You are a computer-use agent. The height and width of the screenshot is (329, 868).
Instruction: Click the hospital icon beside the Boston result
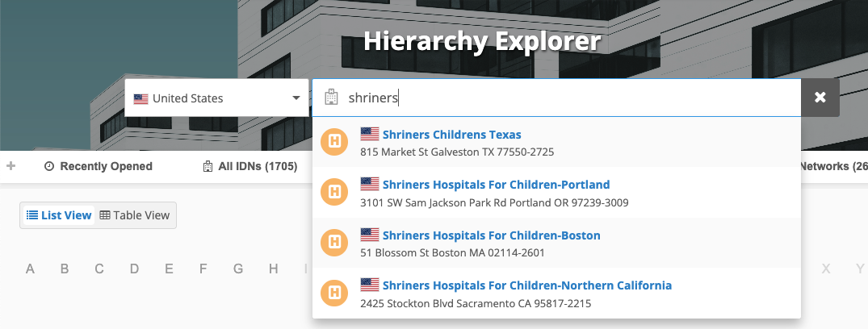(334, 242)
